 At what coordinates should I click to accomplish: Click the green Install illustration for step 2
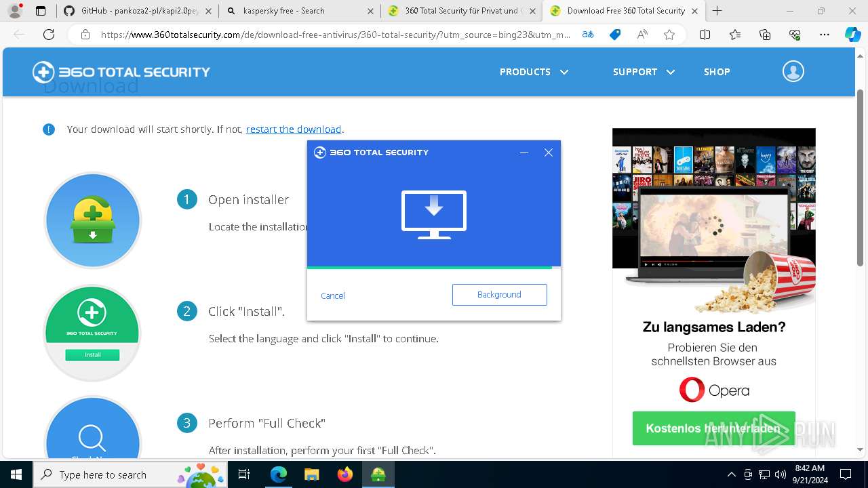(93, 333)
